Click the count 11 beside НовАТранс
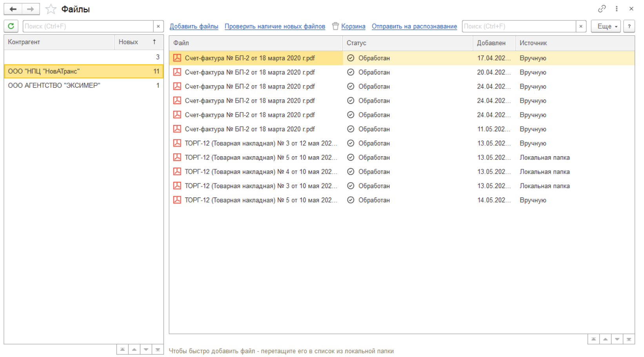 click(x=156, y=71)
